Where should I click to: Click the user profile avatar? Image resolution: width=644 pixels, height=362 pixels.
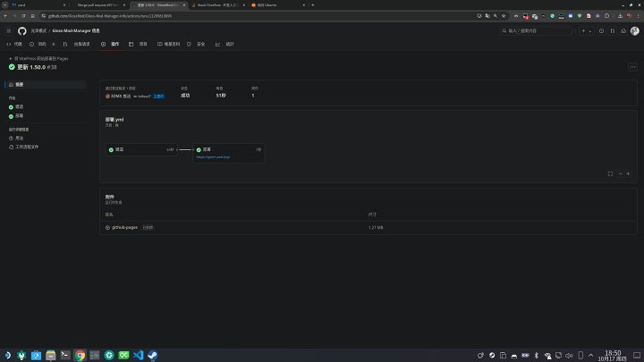point(635,30)
